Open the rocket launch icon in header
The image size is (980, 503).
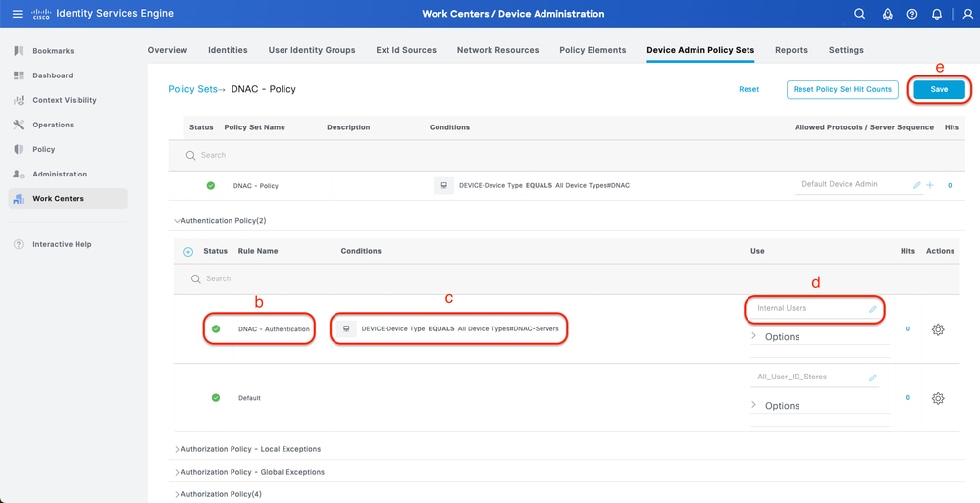tap(887, 14)
